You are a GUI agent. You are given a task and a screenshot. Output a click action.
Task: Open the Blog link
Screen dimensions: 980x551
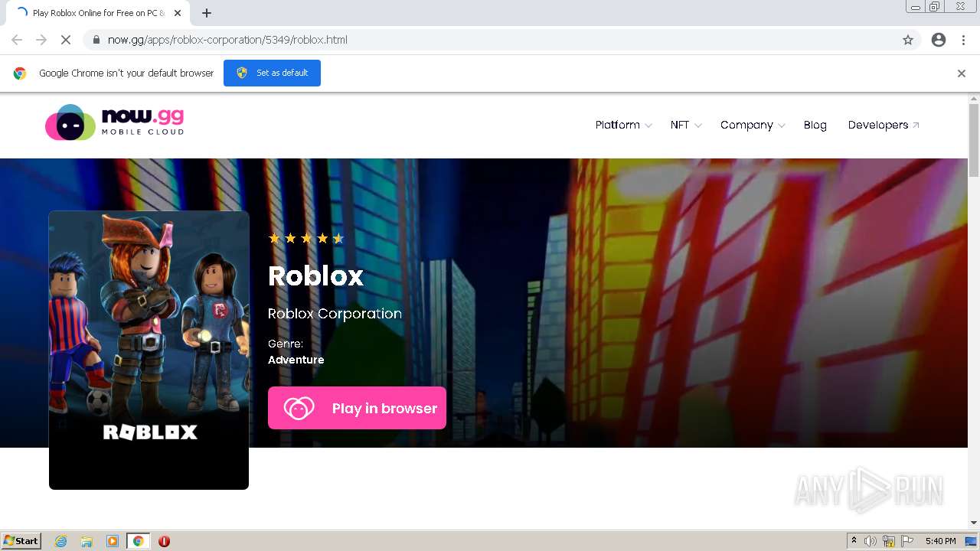coord(815,125)
